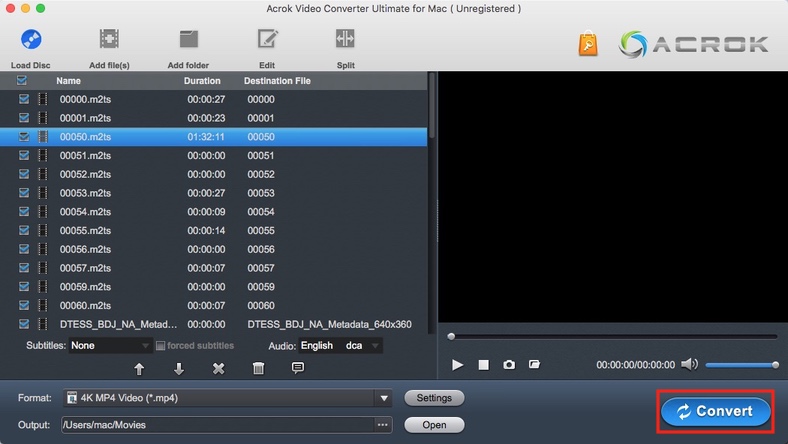The image size is (788, 444).
Task: Select the 00055.m2ts row
Action: [214, 231]
